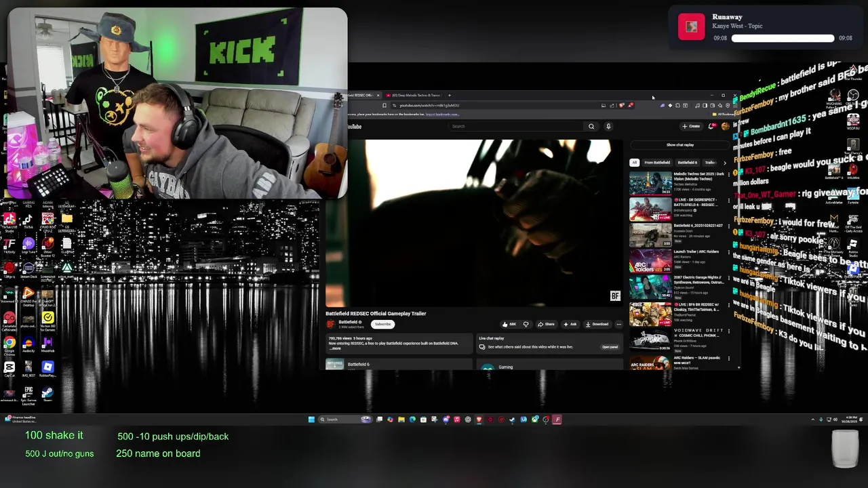
Task: Open more actions ellipsis under video
Action: (x=618, y=324)
